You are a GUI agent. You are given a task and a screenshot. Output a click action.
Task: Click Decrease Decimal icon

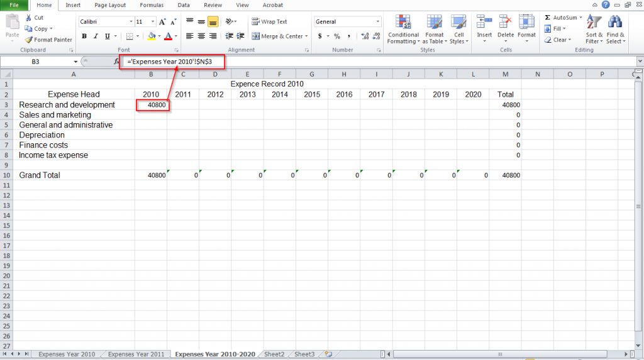coord(376,36)
